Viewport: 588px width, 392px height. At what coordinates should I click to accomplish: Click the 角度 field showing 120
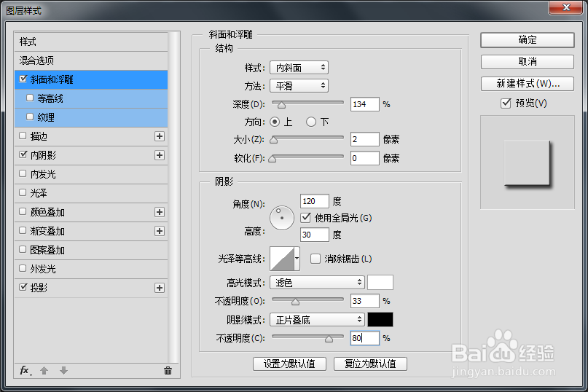click(315, 201)
